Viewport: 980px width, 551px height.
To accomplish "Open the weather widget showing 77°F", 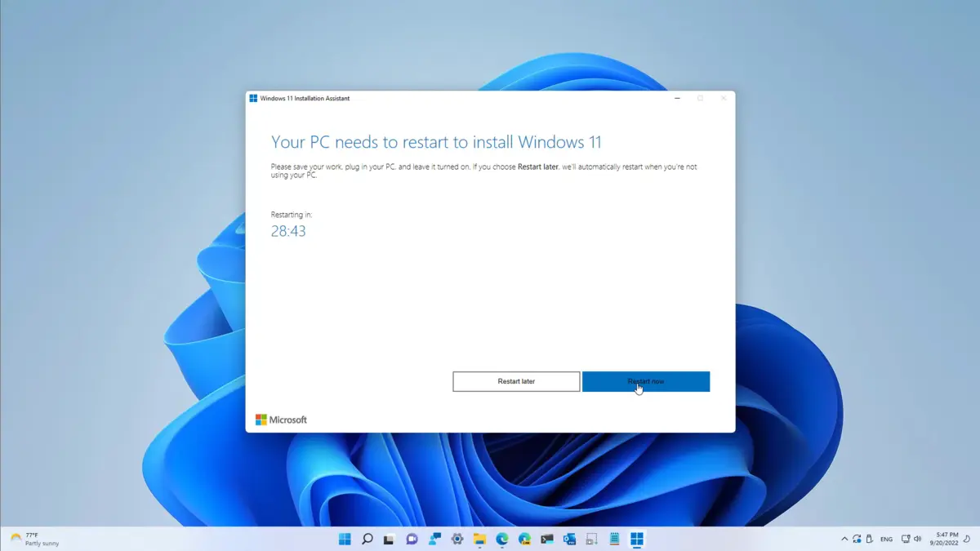I will coord(34,539).
